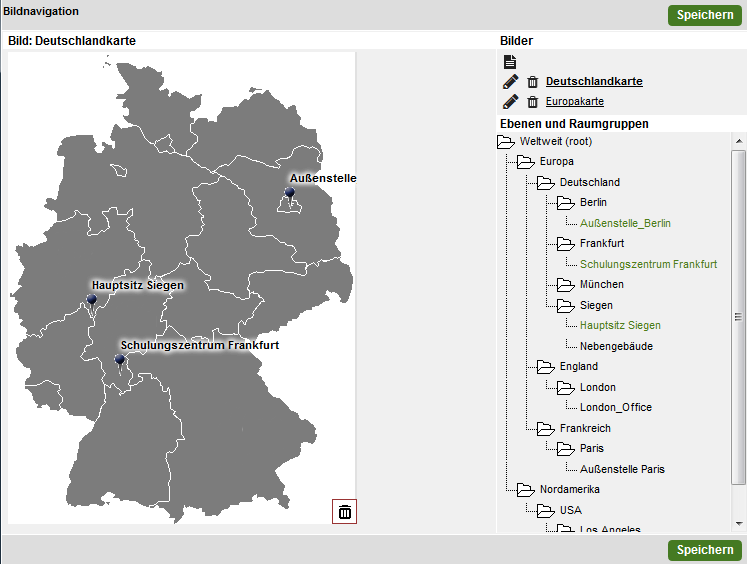The height and width of the screenshot is (564, 747).
Task: Click the England tree label
Action: pos(578,366)
